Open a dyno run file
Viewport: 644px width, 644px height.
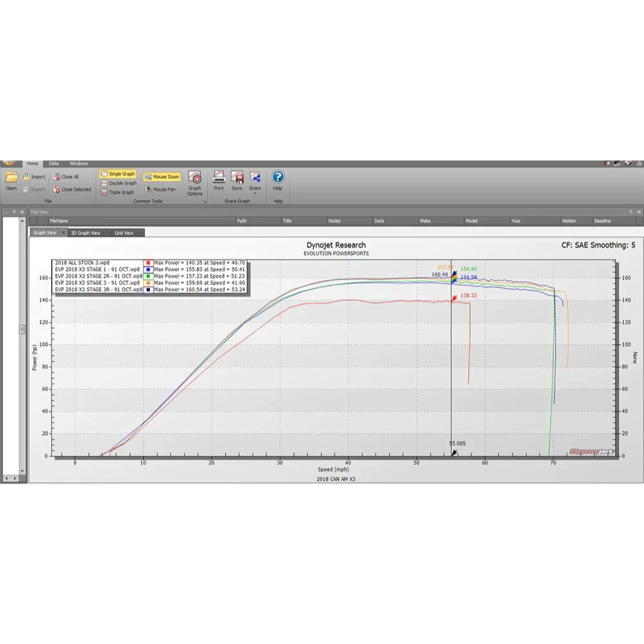[11, 180]
